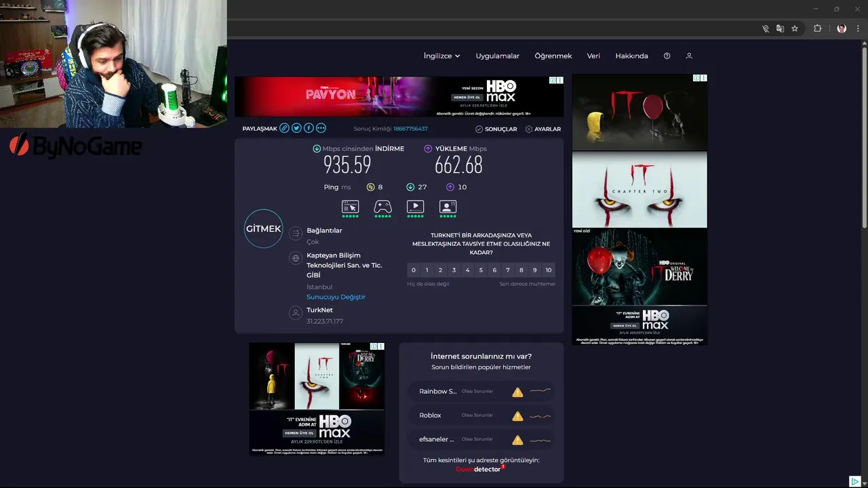The image size is (868, 488).
Task: Open the account user icon in navbar
Action: (689, 56)
